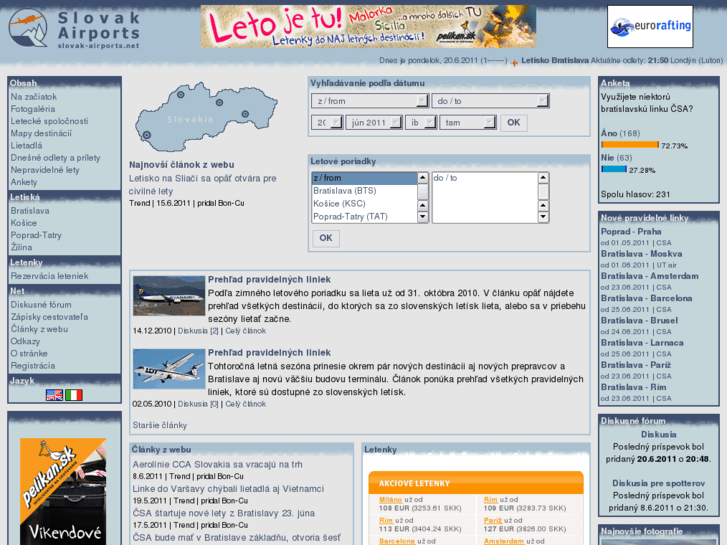Viewport: 727px width, 545px height.
Task: Open the Bratislava - Moskva route
Action: point(642,254)
